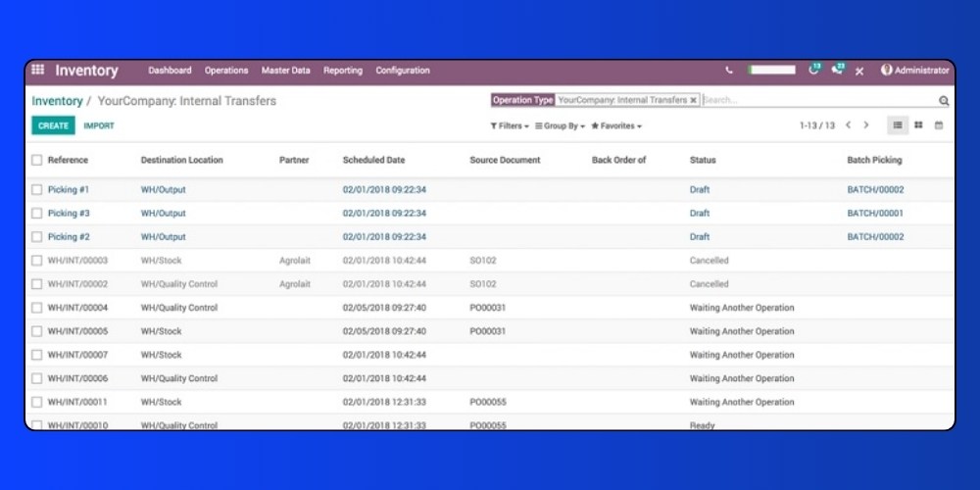980x490 pixels.
Task: Click the white field in the top bar
Action: [772, 70]
